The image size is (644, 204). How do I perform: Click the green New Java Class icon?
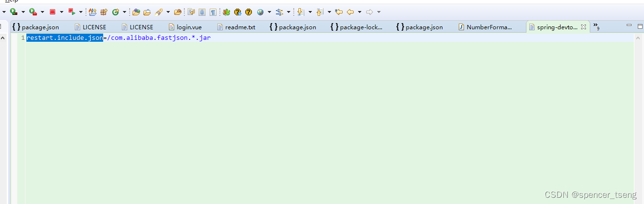click(116, 12)
